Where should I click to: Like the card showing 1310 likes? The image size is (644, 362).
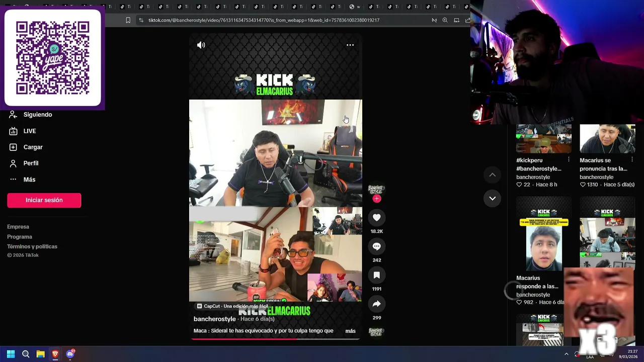coord(583,185)
